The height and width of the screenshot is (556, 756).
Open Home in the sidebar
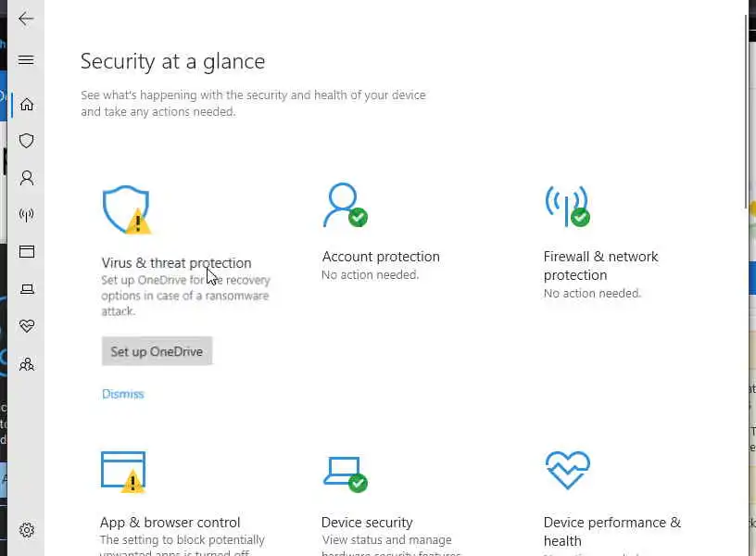coord(27,104)
